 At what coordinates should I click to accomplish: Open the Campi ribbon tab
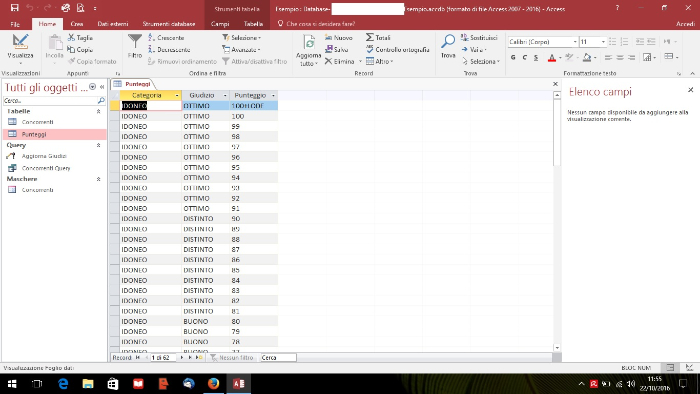click(x=220, y=24)
